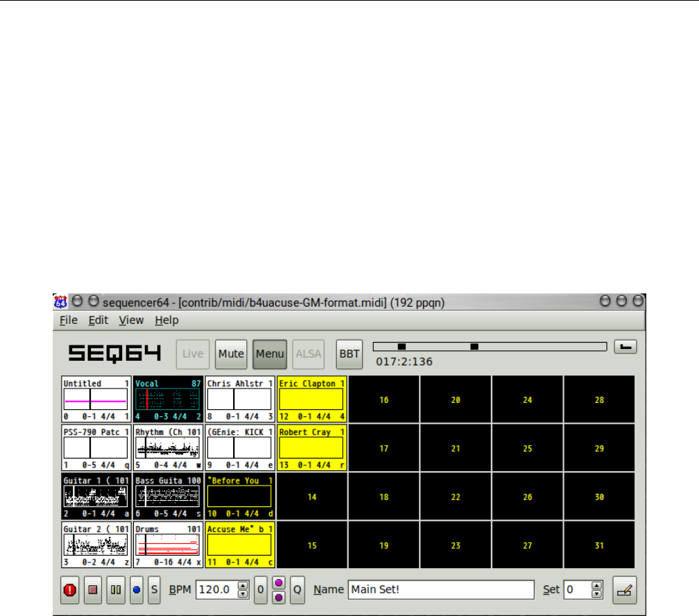Screen dimensions: 699x616
Task: Toggle the Untitled pattern slot 0
Action: 96,399
